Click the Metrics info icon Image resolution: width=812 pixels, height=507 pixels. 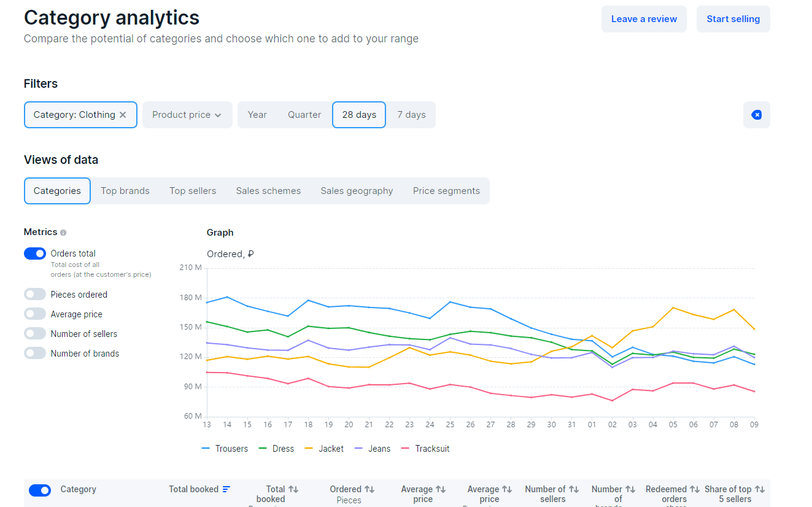pyautogui.click(x=63, y=233)
